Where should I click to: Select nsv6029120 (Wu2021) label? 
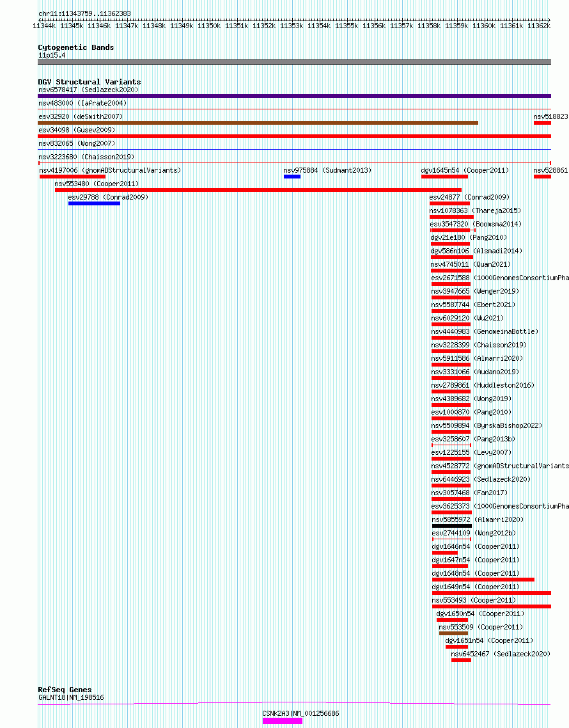(x=467, y=319)
